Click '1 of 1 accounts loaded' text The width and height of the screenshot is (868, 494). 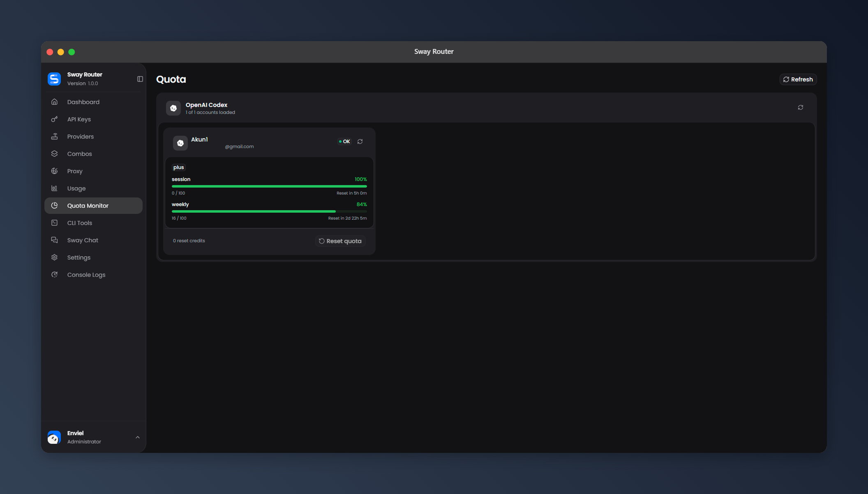210,112
